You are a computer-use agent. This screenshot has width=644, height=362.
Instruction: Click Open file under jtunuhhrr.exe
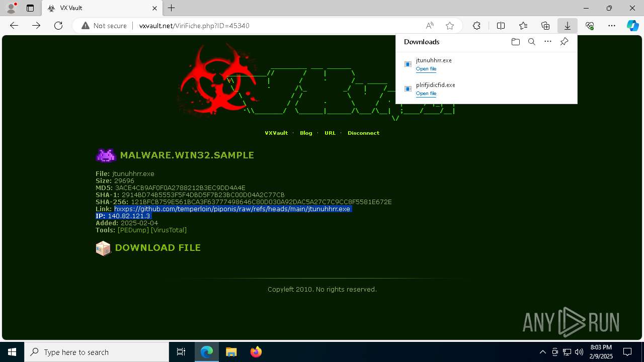coord(426,69)
